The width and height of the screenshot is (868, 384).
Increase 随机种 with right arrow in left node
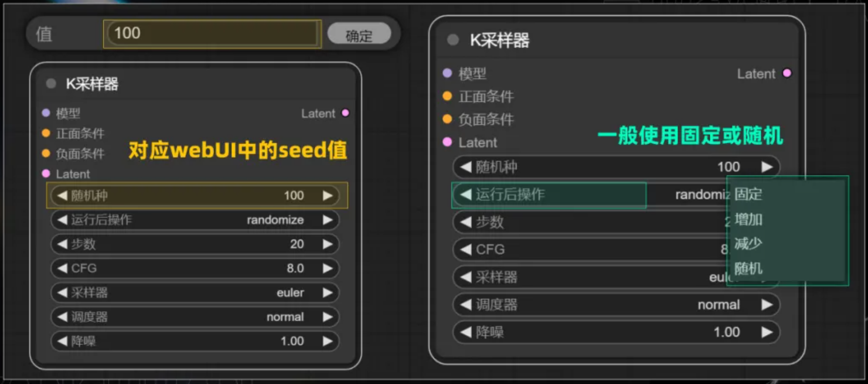(x=328, y=196)
